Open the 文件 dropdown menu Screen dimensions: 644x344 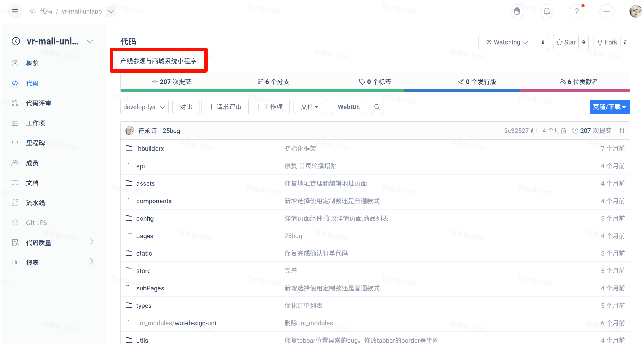coord(310,107)
